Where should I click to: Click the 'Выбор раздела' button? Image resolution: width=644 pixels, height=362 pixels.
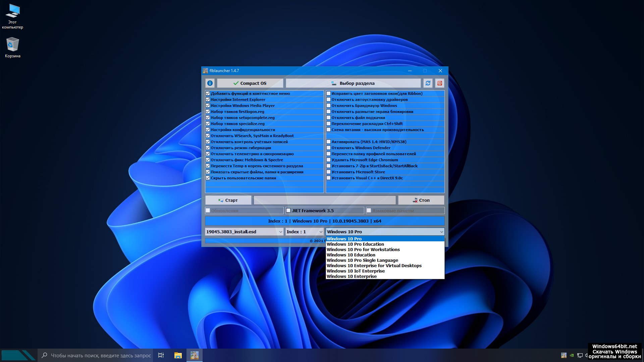[353, 83]
